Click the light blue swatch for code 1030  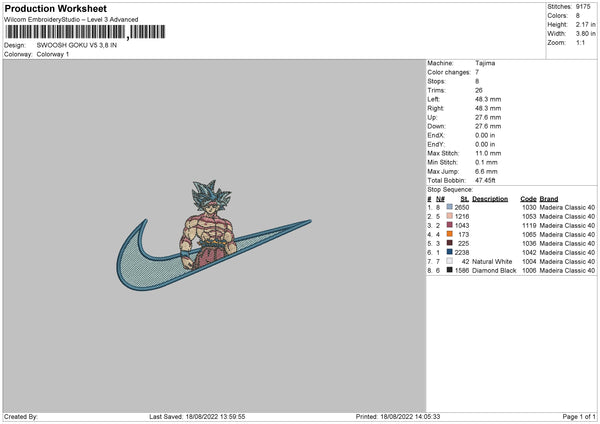pos(449,207)
